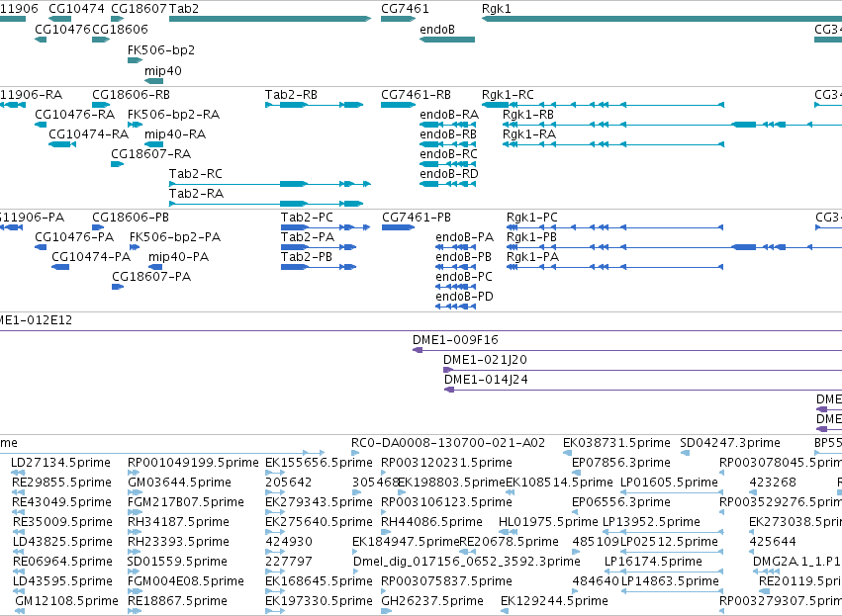Select protein Rgk1-PC
The image size is (842, 616).
coord(614,227)
